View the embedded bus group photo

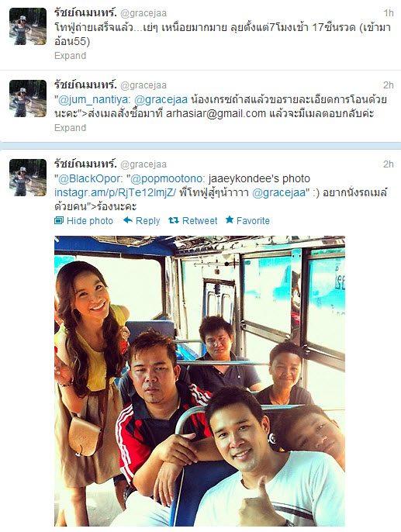tap(199, 381)
